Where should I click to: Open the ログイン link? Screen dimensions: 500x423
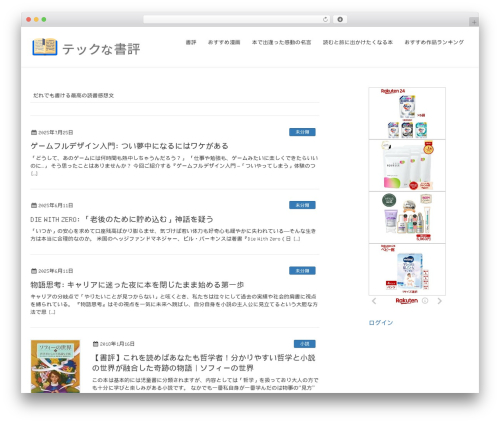click(x=381, y=322)
